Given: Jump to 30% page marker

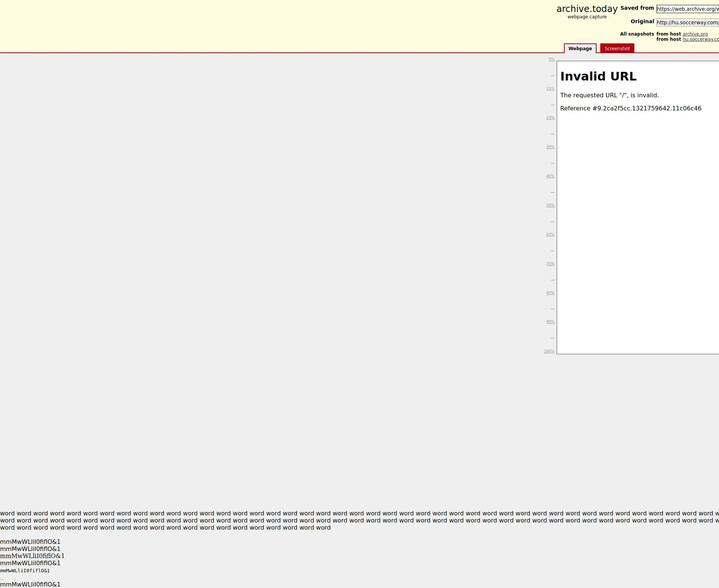Looking at the screenshot, I should pos(550,147).
